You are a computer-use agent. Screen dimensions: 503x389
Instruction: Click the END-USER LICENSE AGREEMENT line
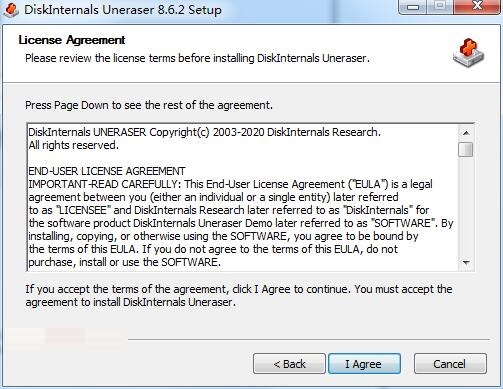(x=107, y=171)
